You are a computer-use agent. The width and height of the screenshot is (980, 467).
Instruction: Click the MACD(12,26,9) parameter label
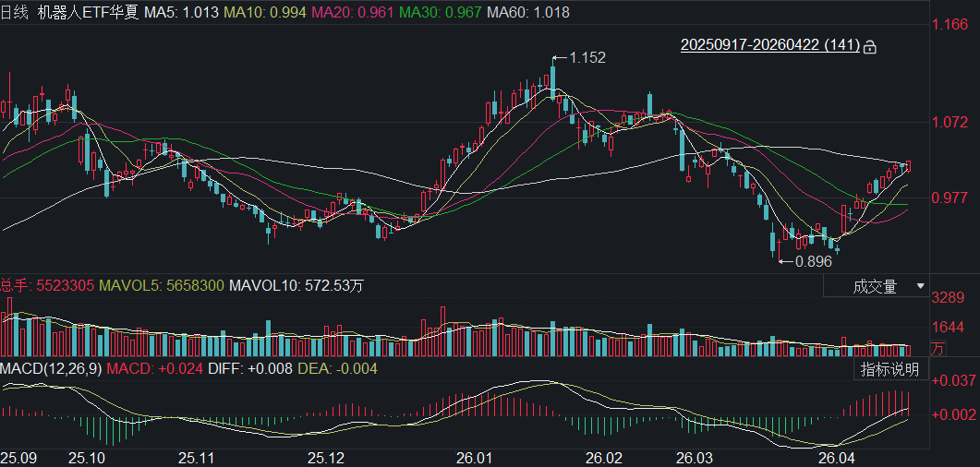pos(51,369)
